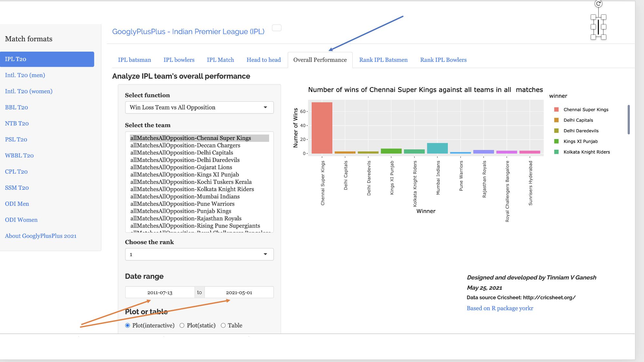Screen dimensions: 644x362
Task: Click the Delhi Daredevils legend swatch
Action: pos(556,131)
